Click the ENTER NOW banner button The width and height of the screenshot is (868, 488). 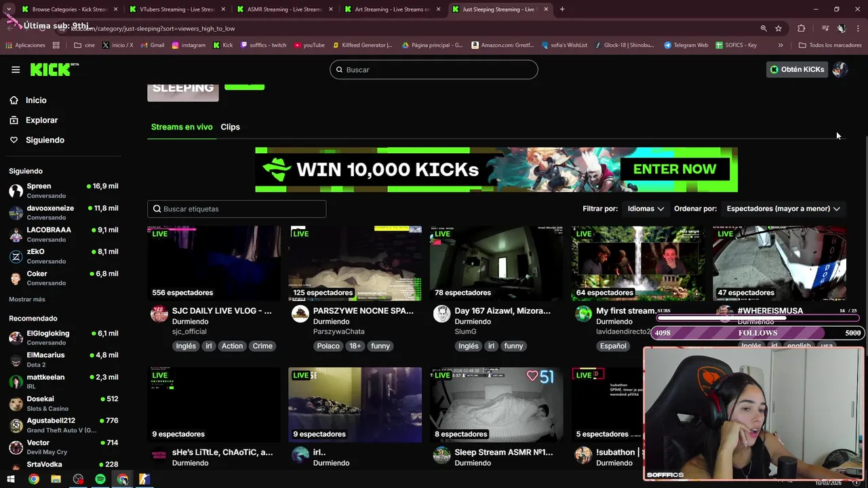675,169
